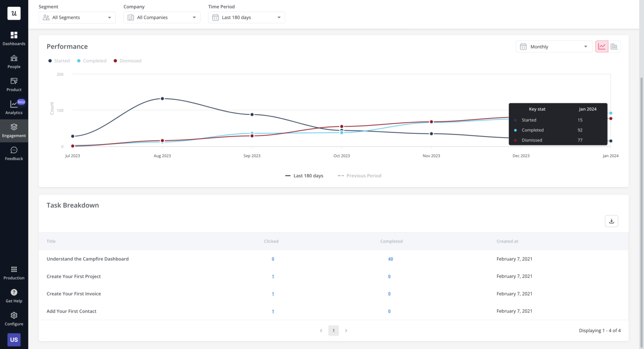Download the Task Breakdown data
This screenshot has width=644, height=349.
pos(611,221)
